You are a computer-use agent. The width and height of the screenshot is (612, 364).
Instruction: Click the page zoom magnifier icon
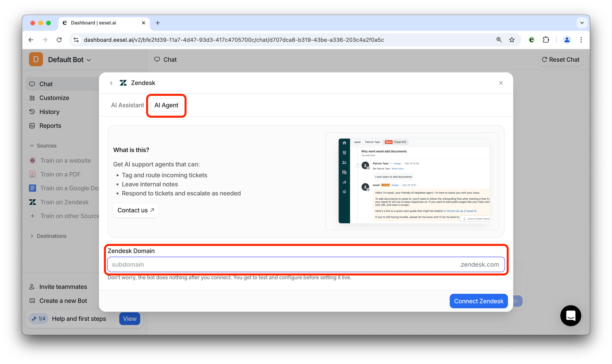[499, 40]
